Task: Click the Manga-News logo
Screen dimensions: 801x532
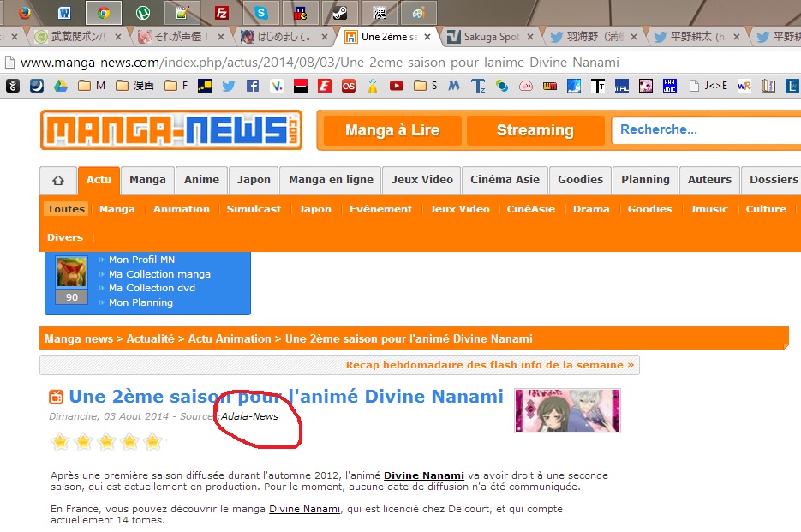Action: pos(171,130)
